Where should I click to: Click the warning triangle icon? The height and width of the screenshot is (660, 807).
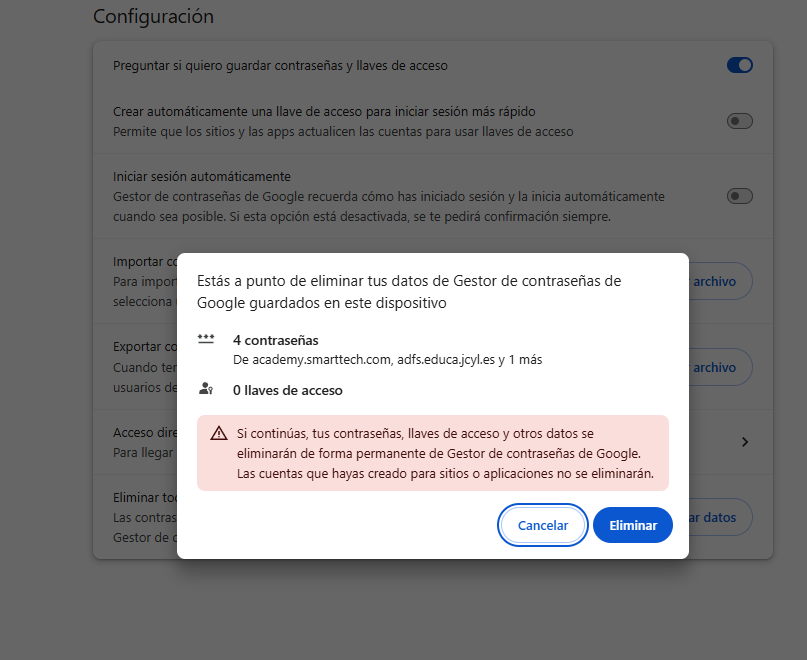[219, 433]
